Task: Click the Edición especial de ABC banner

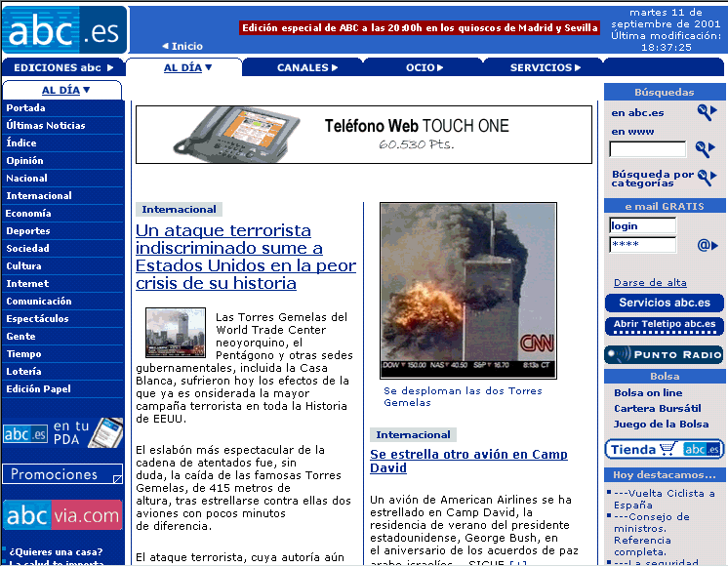Action: 420,28
